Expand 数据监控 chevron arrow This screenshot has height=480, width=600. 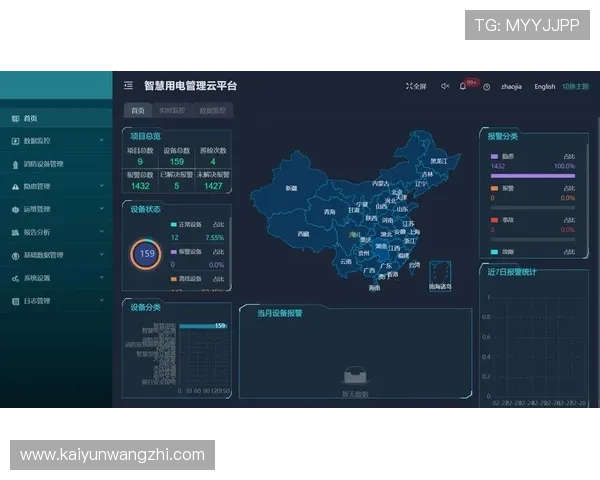pyautogui.click(x=102, y=140)
